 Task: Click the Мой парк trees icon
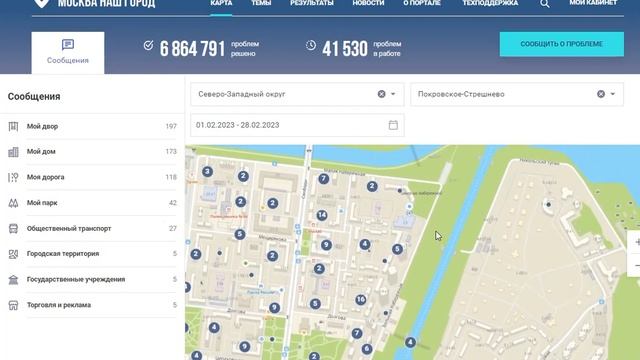click(13, 203)
